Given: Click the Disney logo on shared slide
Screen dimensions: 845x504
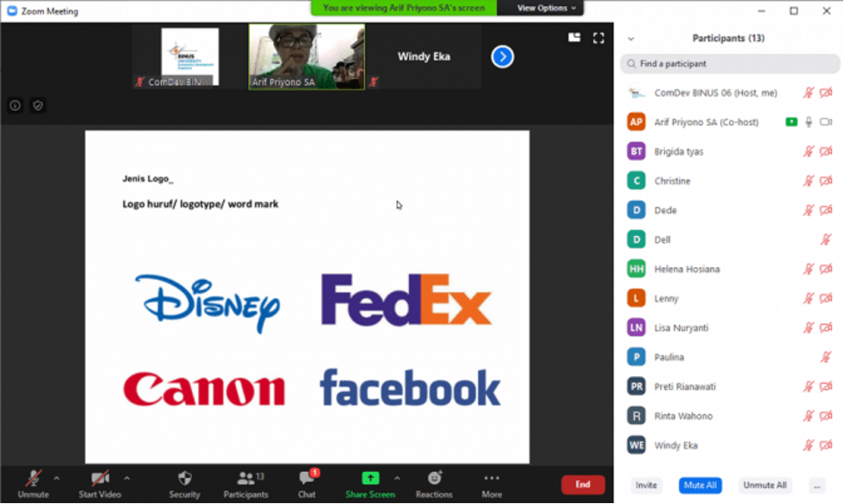Looking at the screenshot, I should 208,303.
